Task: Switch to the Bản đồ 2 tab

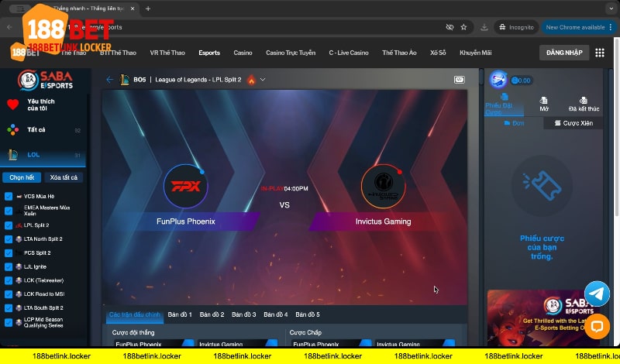Action: pyautogui.click(x=212, y=314)
